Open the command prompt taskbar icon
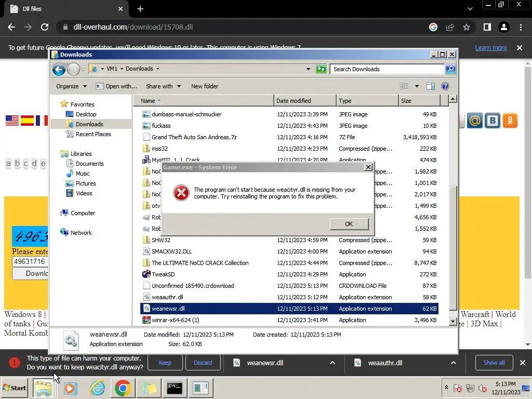 pos(175,388)
